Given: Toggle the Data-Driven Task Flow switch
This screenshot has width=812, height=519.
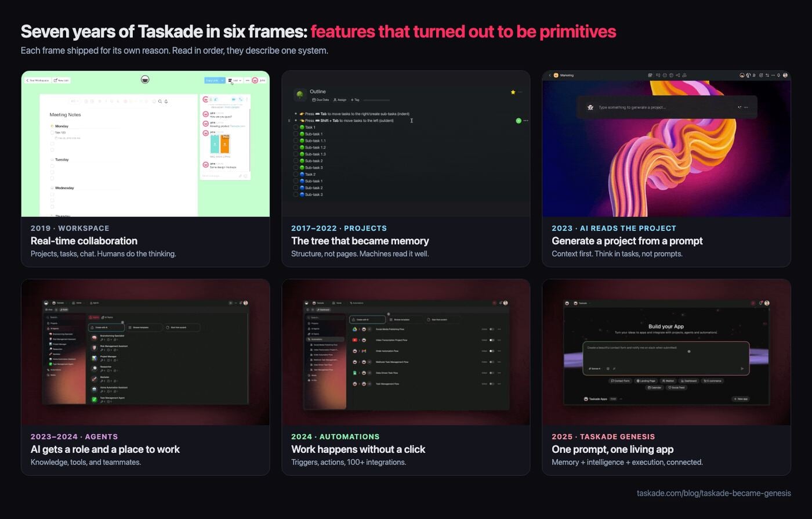Looking at the screenshot, I should coord(492,373).
